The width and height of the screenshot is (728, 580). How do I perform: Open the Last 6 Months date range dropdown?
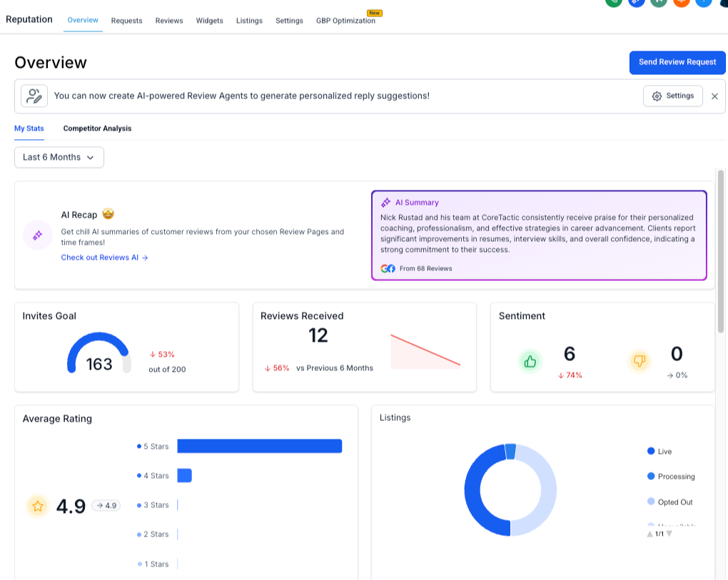coord(59,157)
